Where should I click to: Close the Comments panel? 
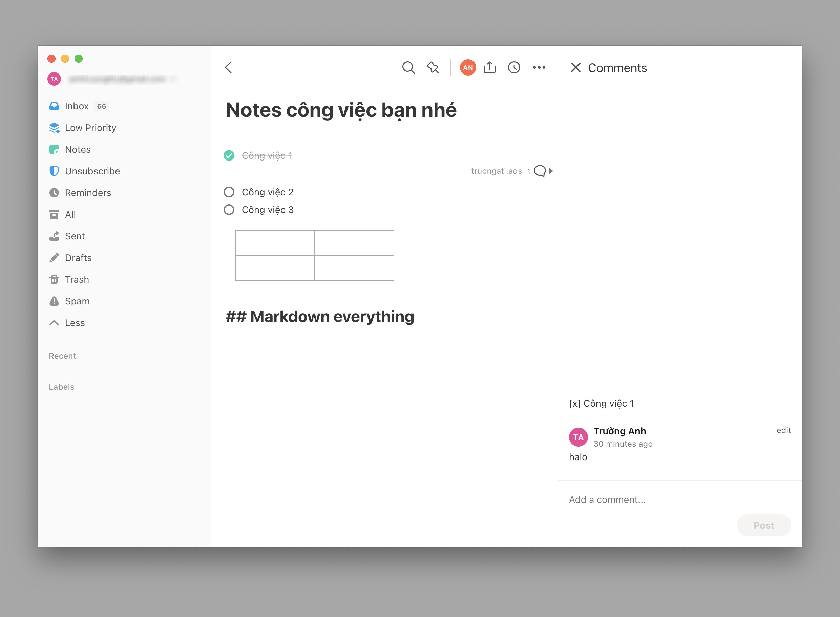tap(575, 68)
